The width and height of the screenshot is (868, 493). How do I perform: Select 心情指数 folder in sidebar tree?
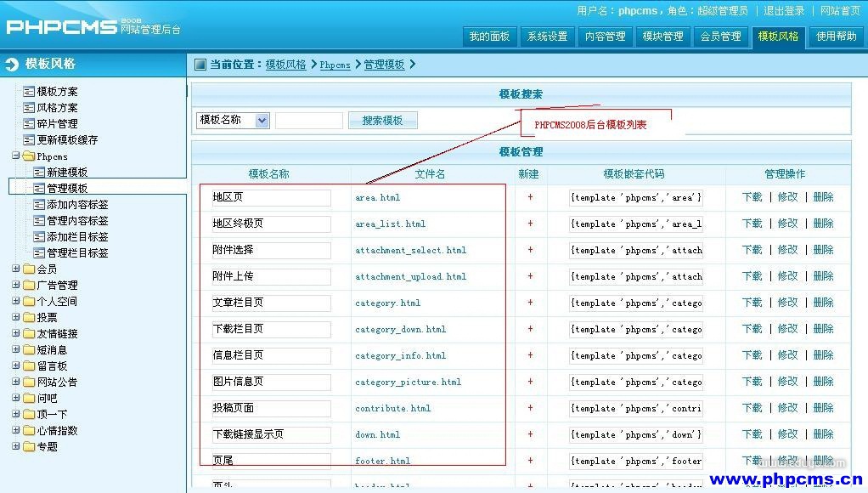[x=57, y=430]
